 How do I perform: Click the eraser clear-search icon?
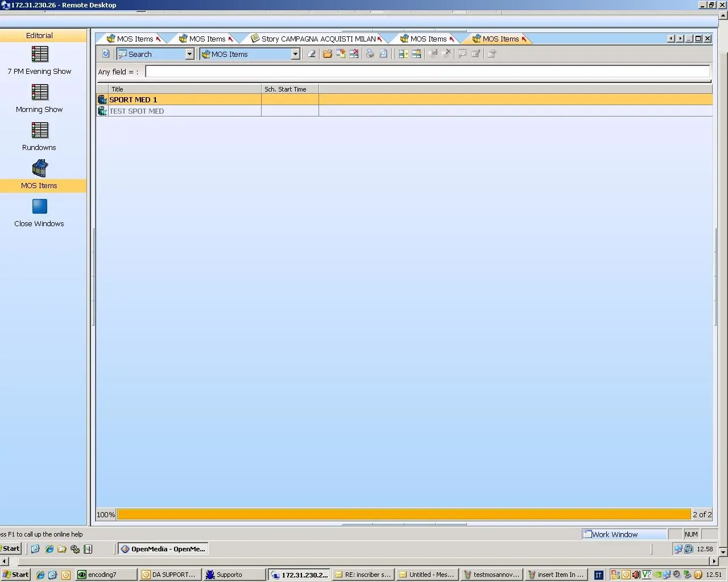pos(311,54)
